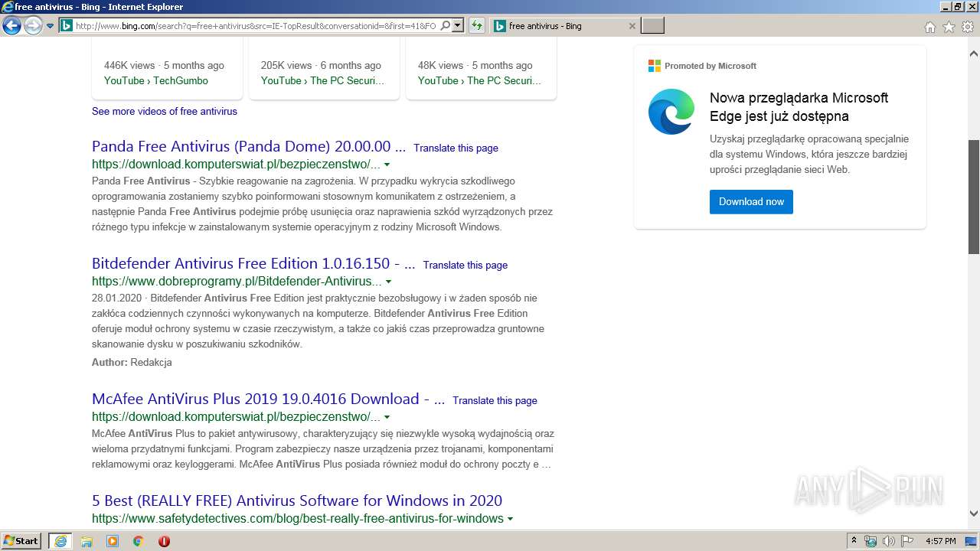Open the YouTube › TechGumbo video source
Image resolution: width=980 pixels, height=551 pixels.
156,80
